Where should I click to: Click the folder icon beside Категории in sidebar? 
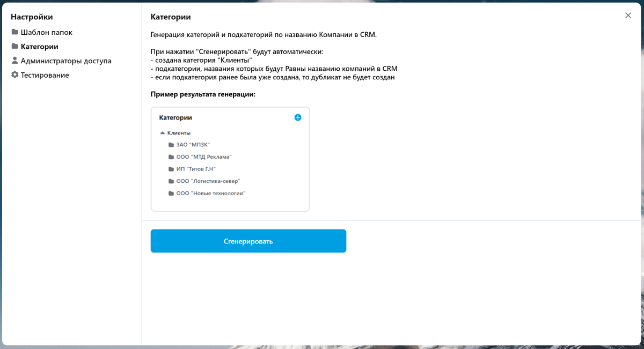coord(14,46)
